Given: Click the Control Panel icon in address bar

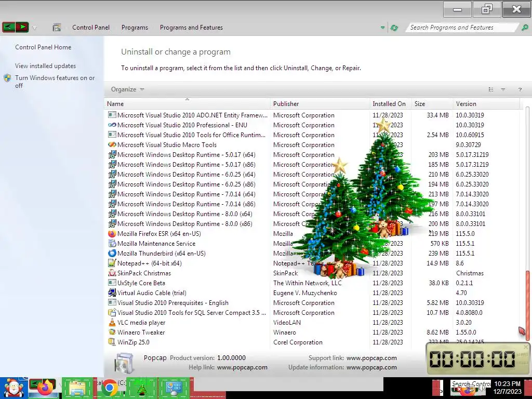Looking at the screenshot, I should [57, 28].
